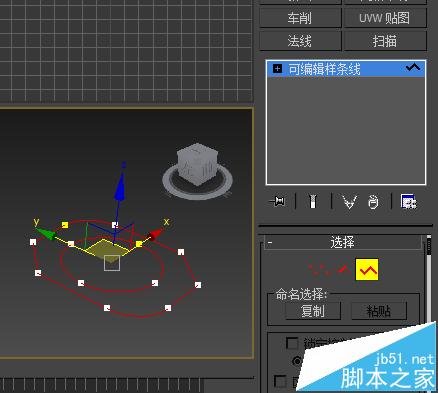Click the icon right of 可编辑样条线 entry
Viewport: 438px width, 393px height.
(413, 68)
